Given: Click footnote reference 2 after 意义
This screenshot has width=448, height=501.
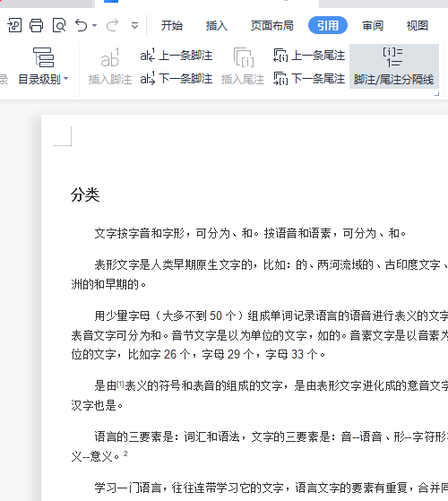Looking at the screenshot, I should tap(125, 453).
